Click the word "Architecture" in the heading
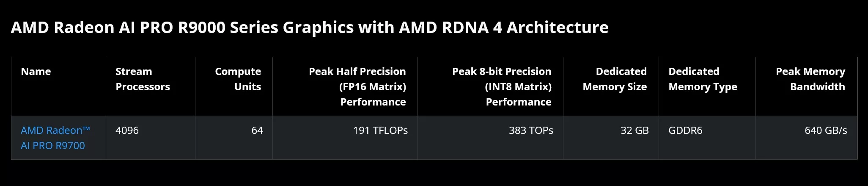Image resolution: width=868 pixels, height=186 pixels. point(558,28)
